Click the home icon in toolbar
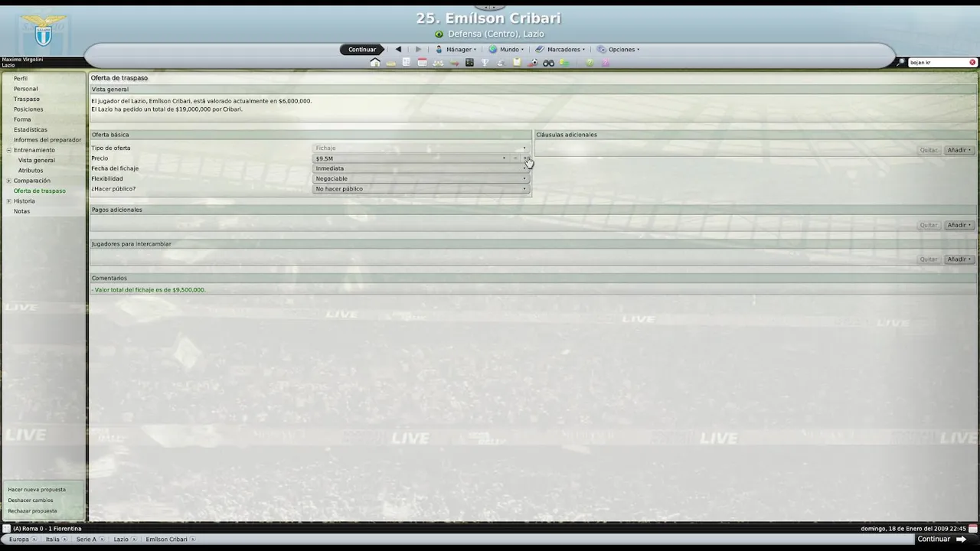This screenshot has height=551, width=980. (375, 63)
